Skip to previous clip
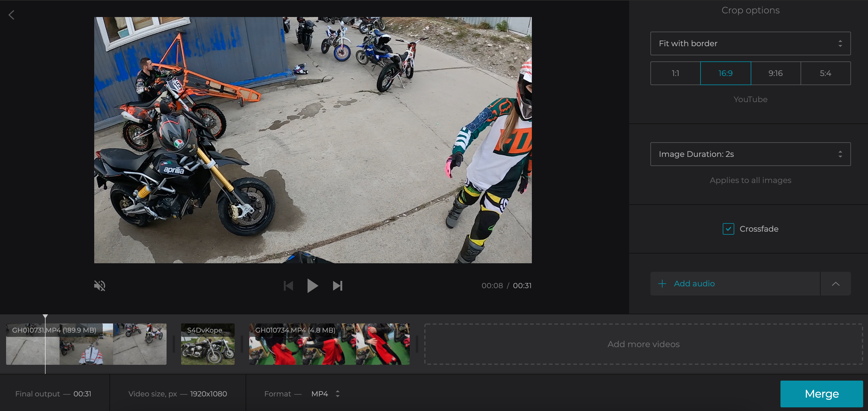The width and height of the screenshot is (868, 411). pos(288,285)
